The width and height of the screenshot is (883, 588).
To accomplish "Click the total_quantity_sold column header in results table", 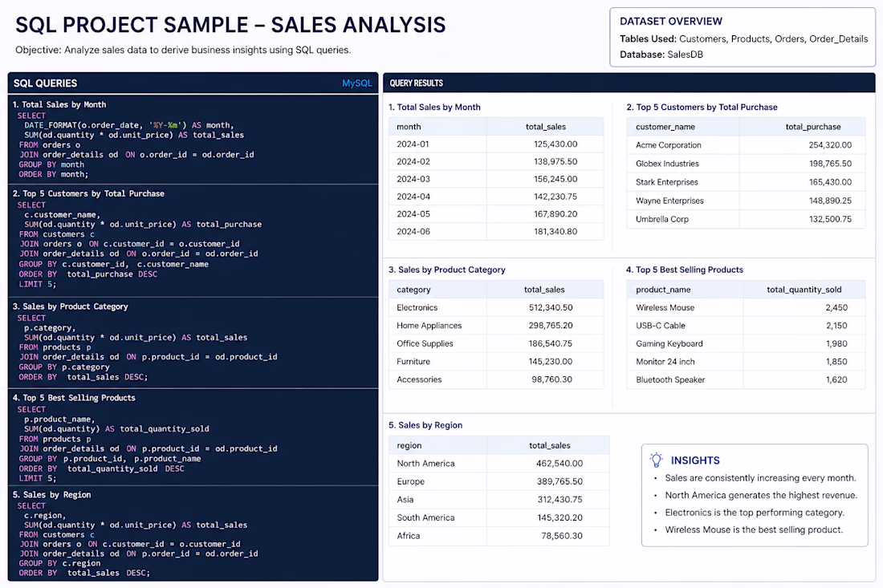I will [804, 290].
